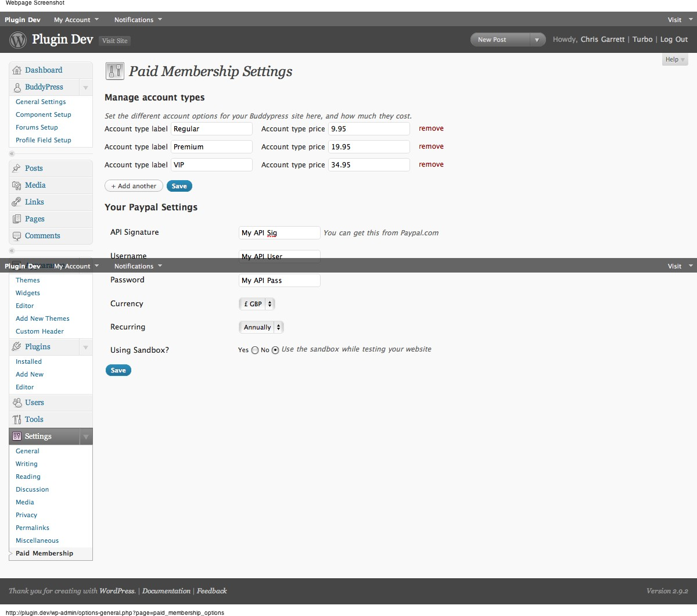Collapse the Settings submenu arrow

coord(85,436)
